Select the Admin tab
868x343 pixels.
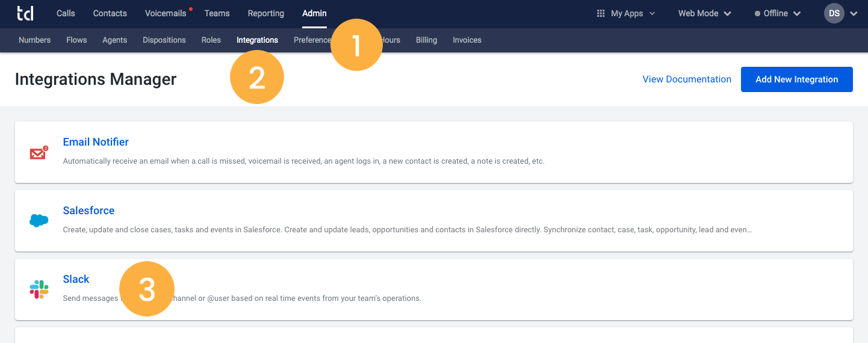coord(314,13)
